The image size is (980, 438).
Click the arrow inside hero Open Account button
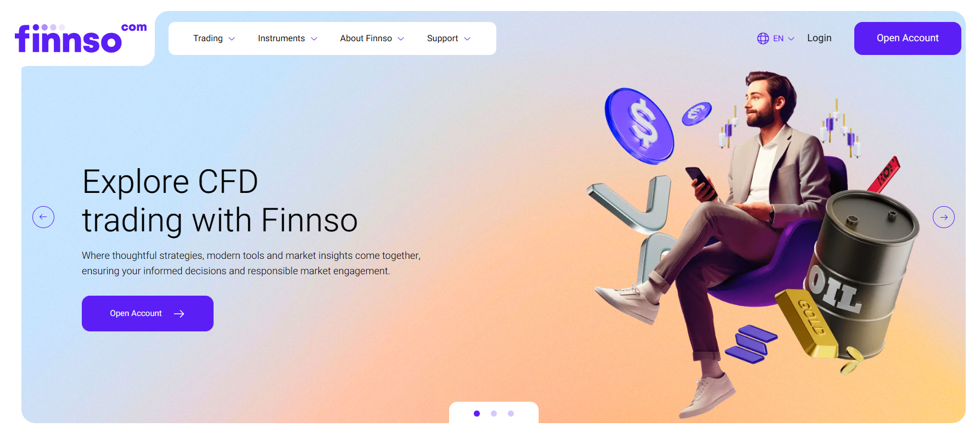[179, 314]
